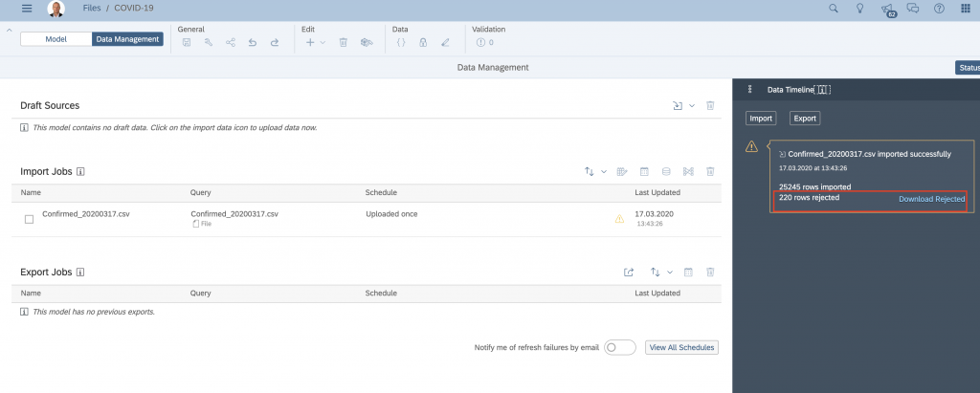Click the Query column header in Import Jobs

click(x=201, y=192)
